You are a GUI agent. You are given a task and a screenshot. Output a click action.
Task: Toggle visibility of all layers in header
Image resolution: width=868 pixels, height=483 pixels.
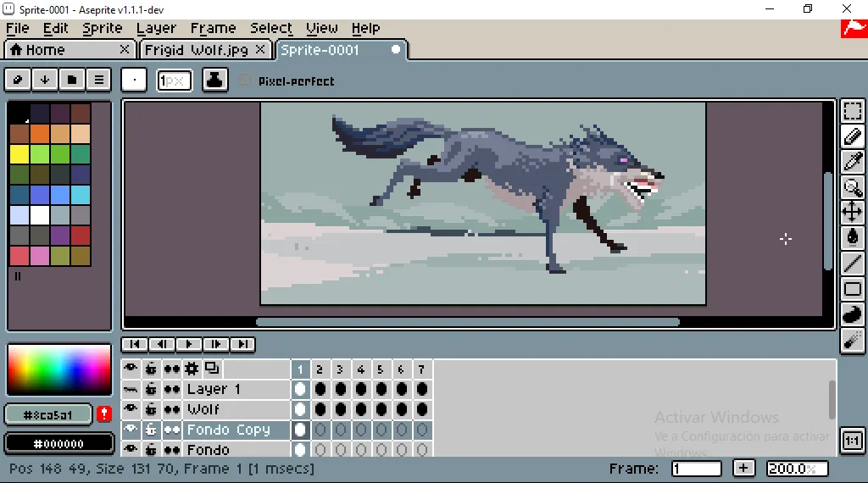131,369
